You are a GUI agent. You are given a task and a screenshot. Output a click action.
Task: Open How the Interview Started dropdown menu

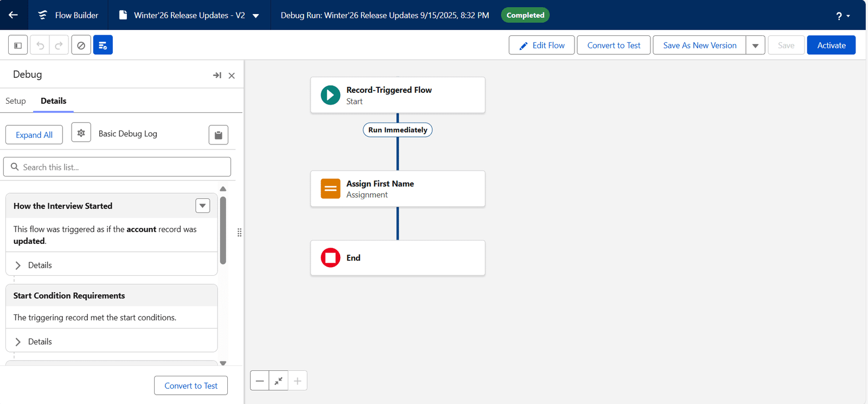point(202,206)
